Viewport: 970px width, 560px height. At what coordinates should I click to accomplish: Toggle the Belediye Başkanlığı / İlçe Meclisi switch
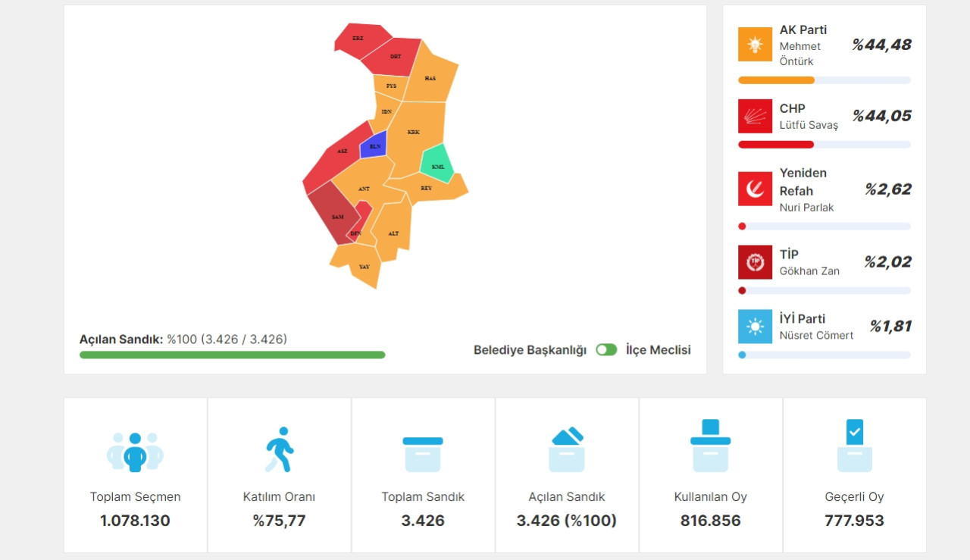point(606,349)
